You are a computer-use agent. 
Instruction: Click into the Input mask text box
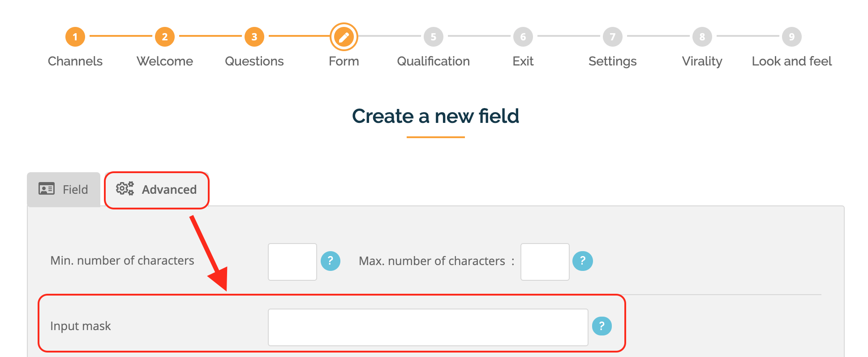(x=428, y=327)
